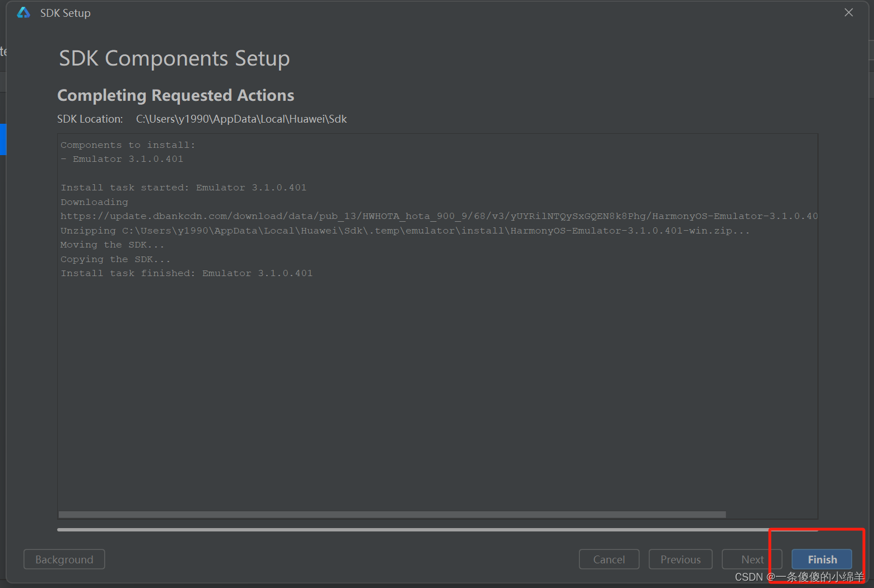Click the 'Downloading' log line
The height and width of the screenshot is (588, 874).
[x=94, y=202]
